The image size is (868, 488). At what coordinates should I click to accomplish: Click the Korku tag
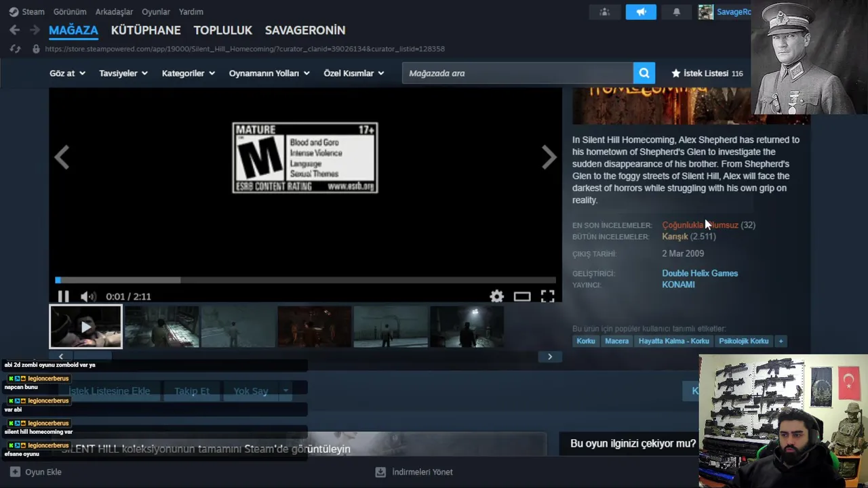pos(586,341)
